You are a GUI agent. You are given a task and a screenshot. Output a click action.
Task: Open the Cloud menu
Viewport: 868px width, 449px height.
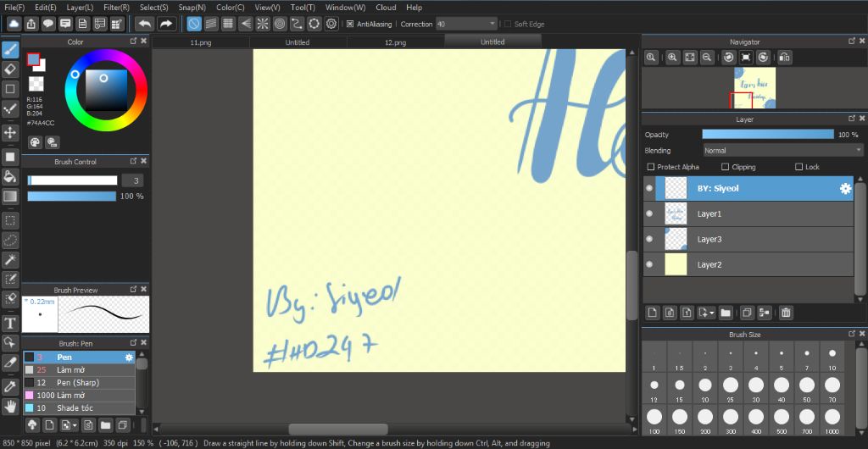click(386, 7)
